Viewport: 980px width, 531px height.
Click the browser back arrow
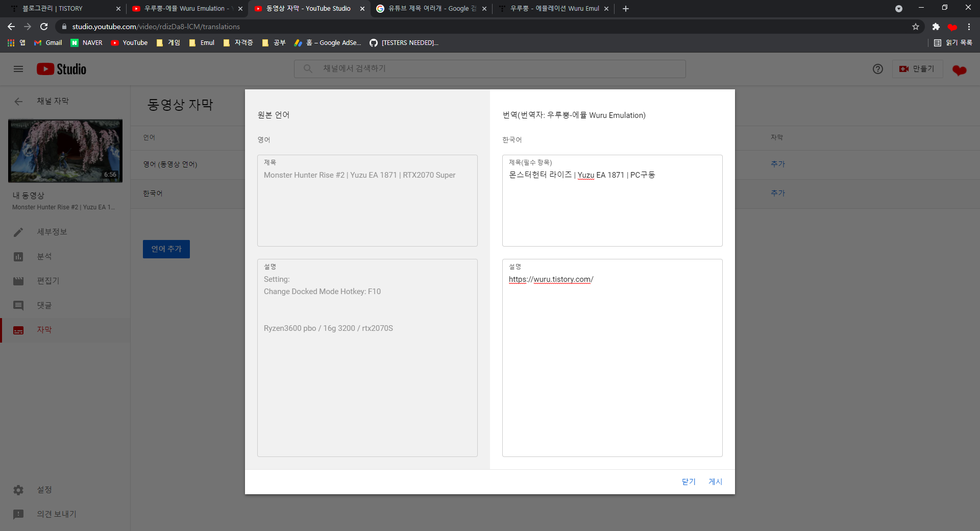[x=11, y=27]
